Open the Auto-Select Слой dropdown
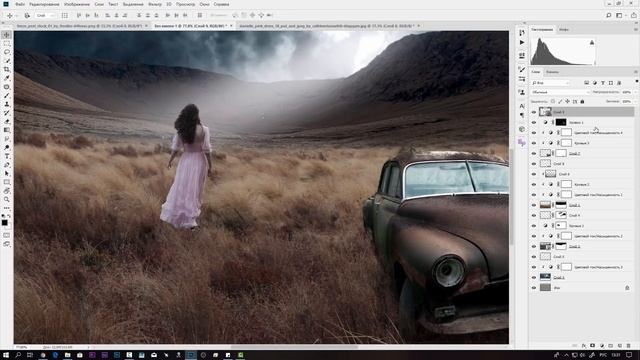640x360 pixels. 45,16
